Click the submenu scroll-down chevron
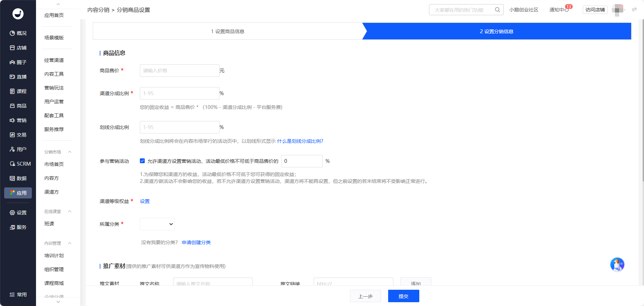Viewport: 644px width, 306px height. point(58,302)
